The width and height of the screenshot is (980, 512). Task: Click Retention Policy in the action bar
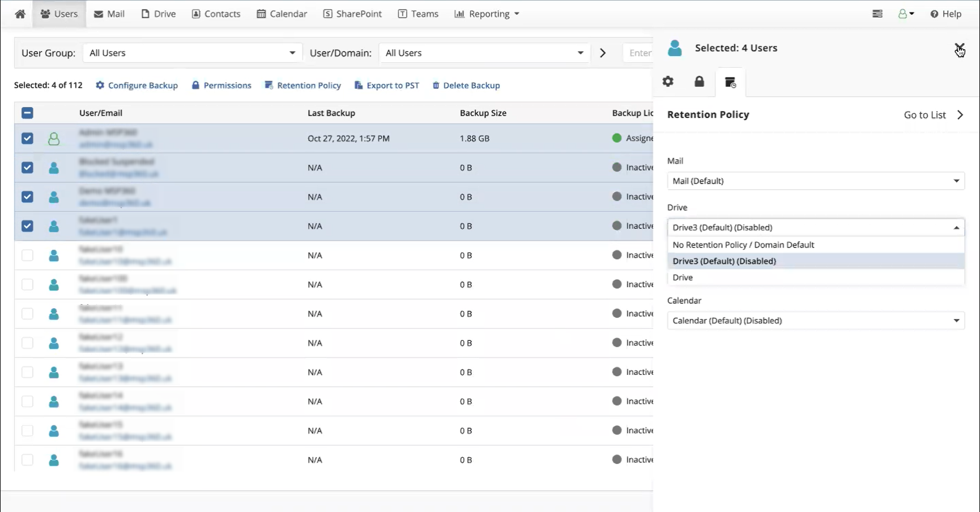(x=303, y=86)
